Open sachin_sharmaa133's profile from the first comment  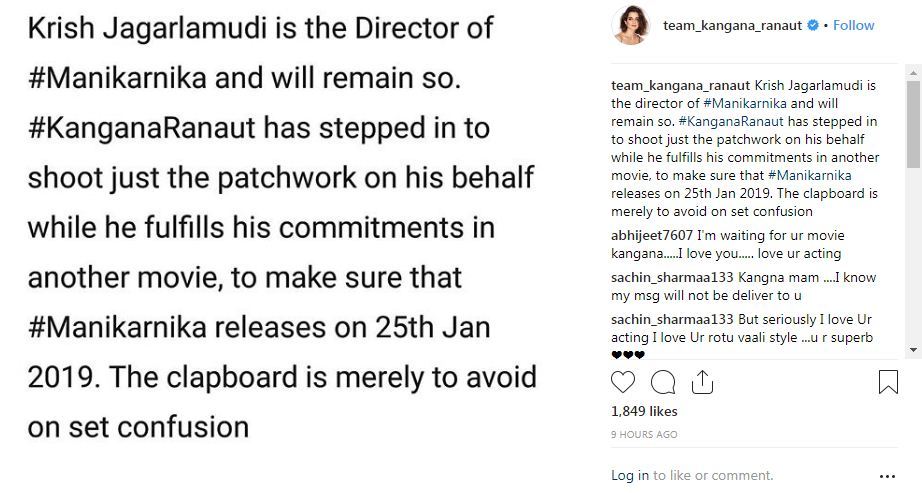click(672, 278)
